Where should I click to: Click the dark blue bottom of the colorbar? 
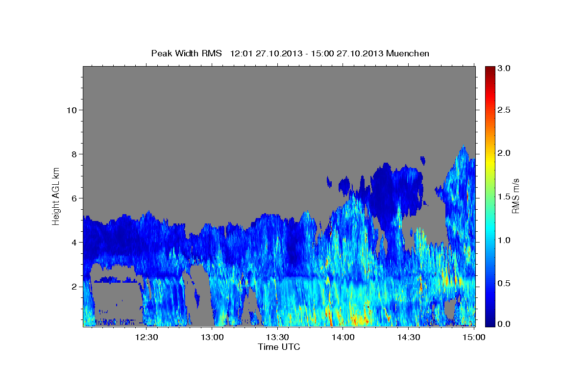(x=490, y=321)
